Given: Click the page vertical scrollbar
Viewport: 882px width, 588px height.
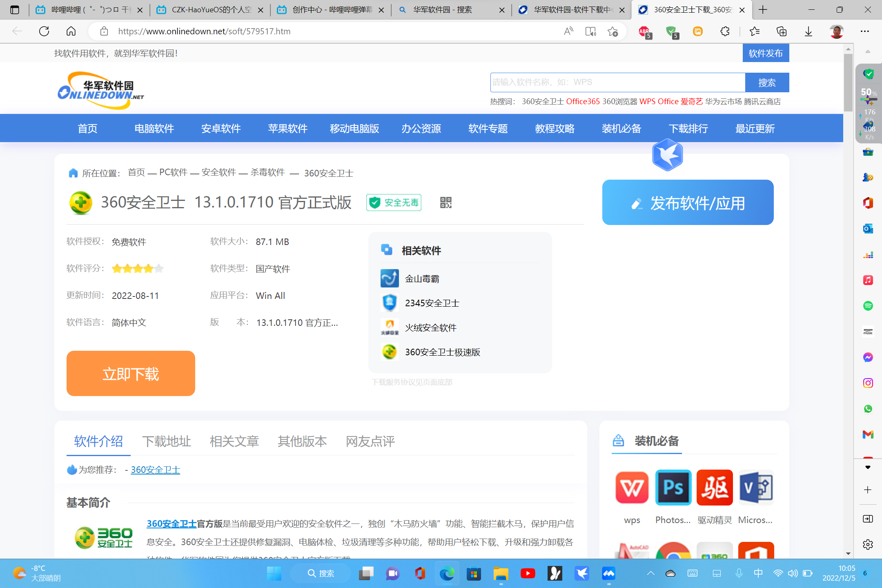Looking at the screenshot, I should 848,82.
